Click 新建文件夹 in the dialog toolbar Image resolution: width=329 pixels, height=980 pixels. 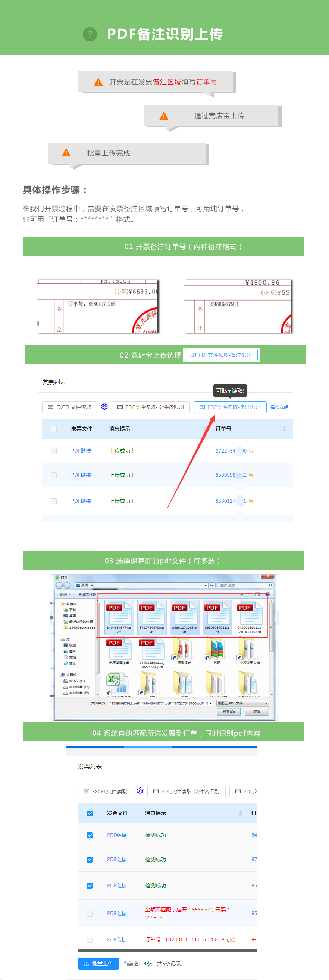pyautogui.click(x=87, y=594)
